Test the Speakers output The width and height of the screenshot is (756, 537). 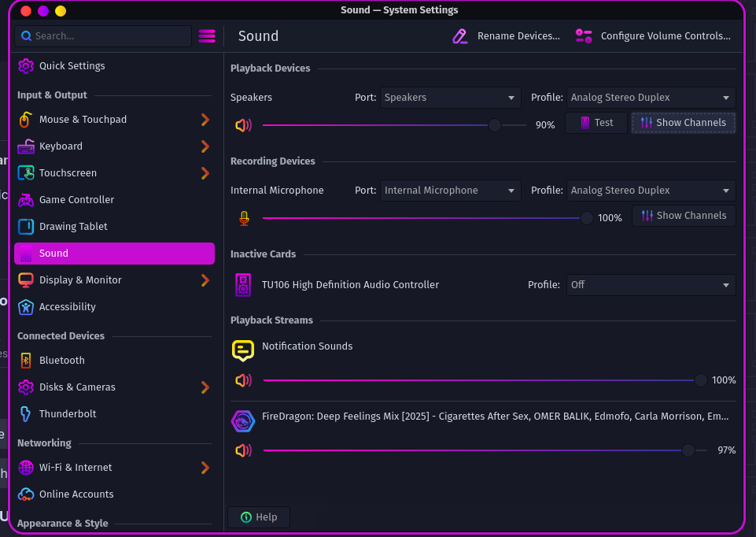[x=596, y=123]
